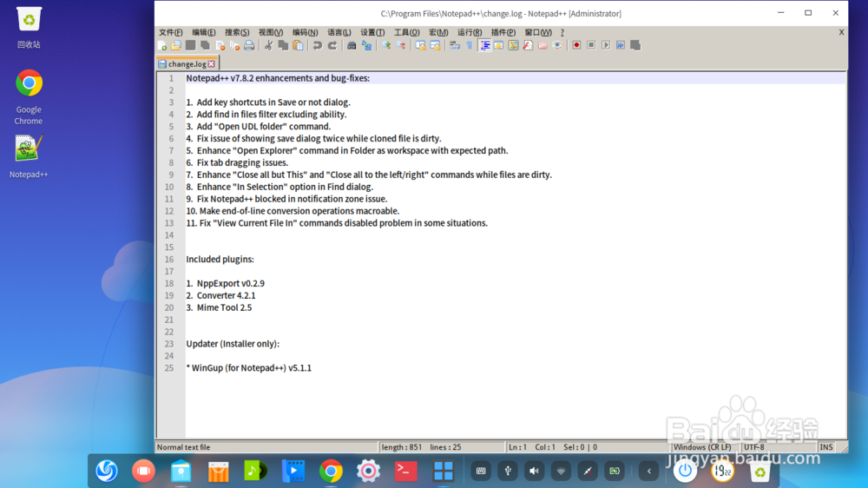The width and height of the screenshot is (868, 488).
Task: Click the User Defined Language icon
Action: pos(499,45)
